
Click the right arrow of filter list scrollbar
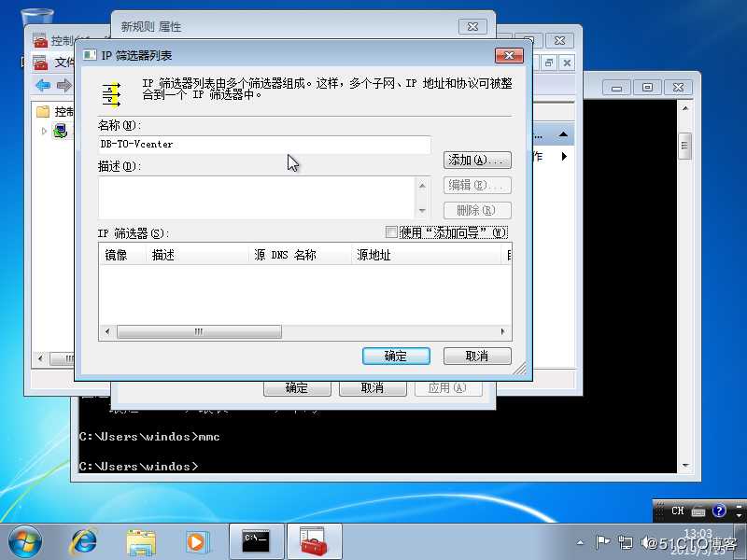503,331
